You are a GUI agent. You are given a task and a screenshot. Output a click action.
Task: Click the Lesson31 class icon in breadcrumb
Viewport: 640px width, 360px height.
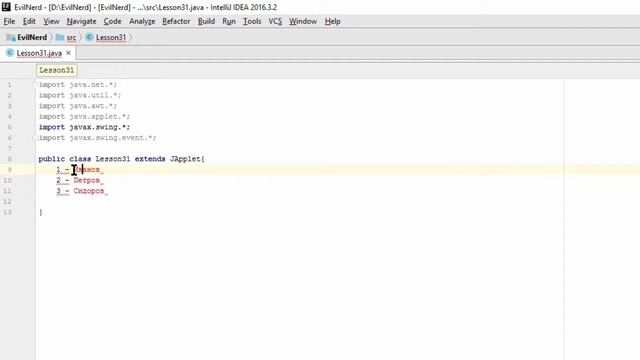[89, 37]
